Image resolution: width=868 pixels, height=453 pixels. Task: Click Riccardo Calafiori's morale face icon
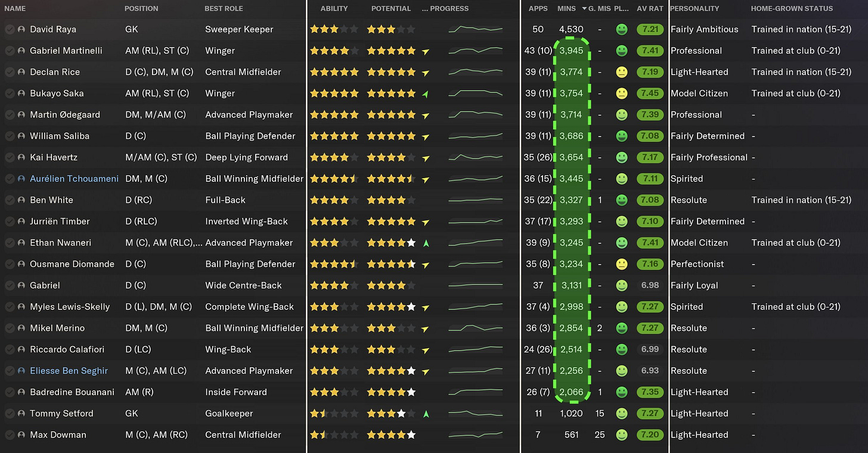(622, 349)
